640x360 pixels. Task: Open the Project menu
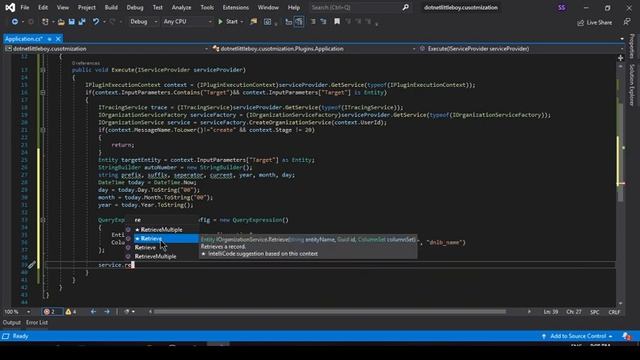tap(87, 7)
